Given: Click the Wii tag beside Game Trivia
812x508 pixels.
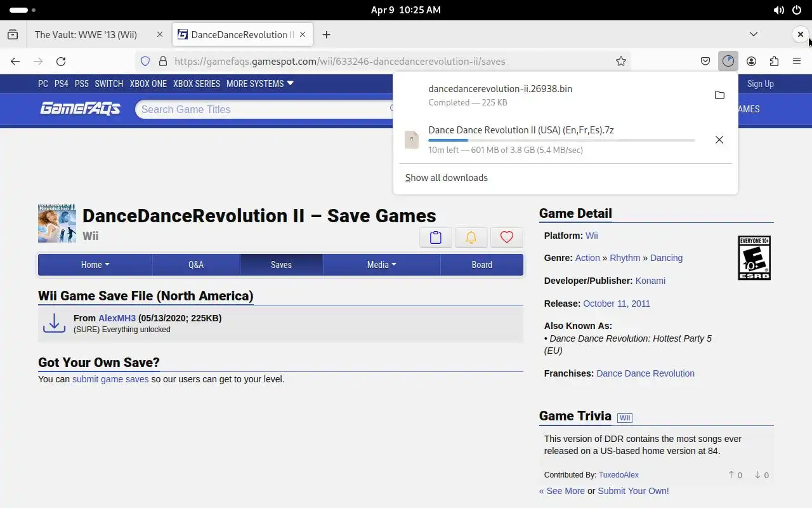Looking at the screenshot, I should click(625, 418).
